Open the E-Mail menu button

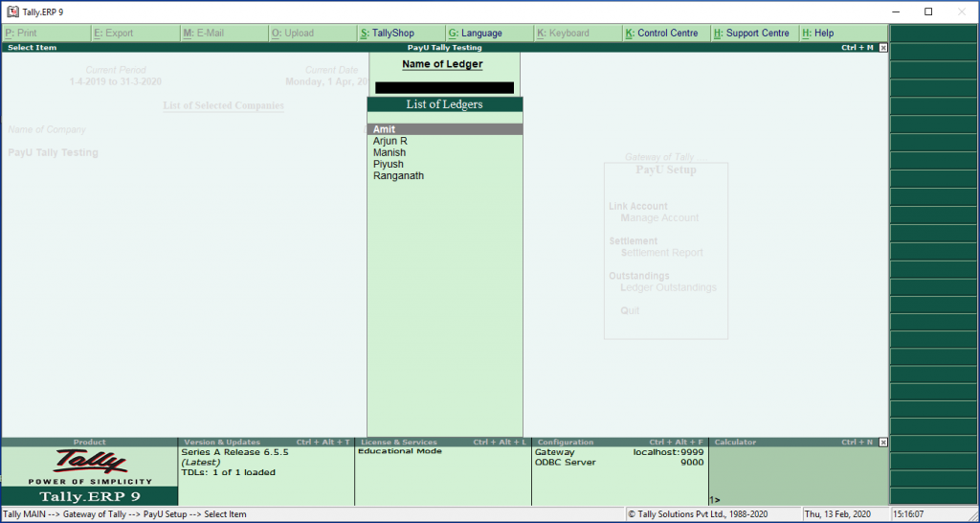coord(224,34)
